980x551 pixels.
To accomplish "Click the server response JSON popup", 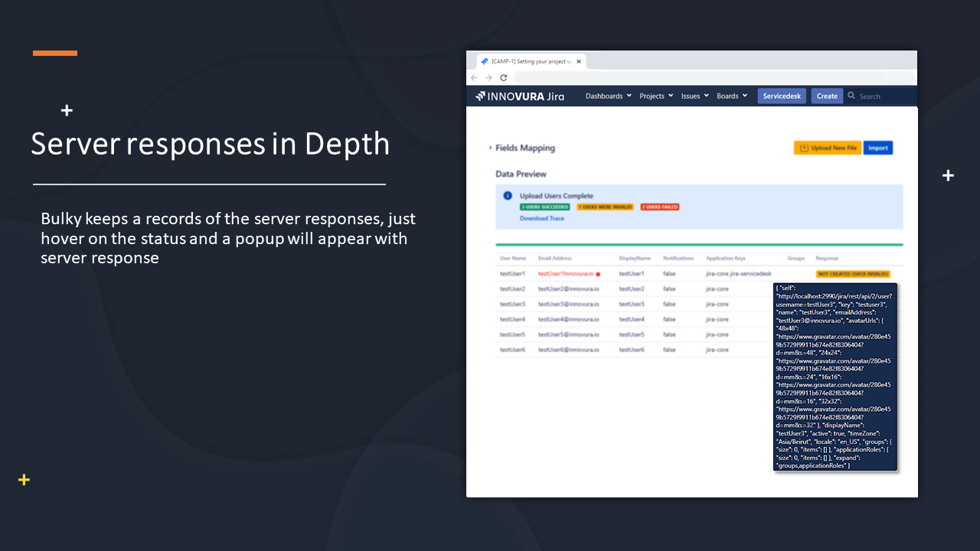I will [x=835, y=377].
